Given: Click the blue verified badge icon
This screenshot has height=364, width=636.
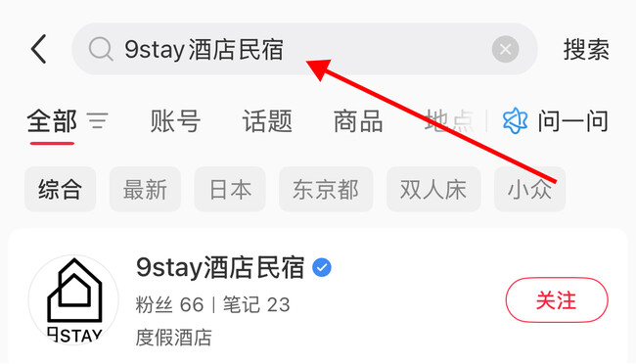Looking at the screenshot, I should pos(322,268).
